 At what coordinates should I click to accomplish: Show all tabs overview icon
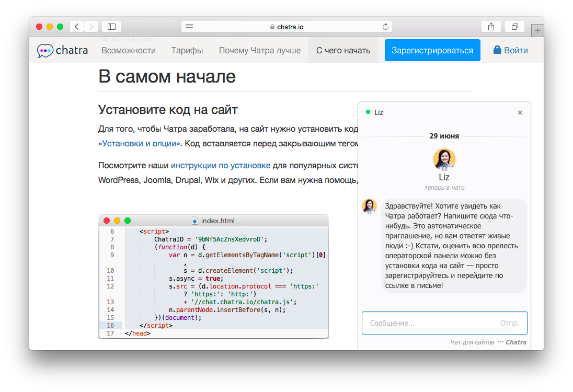pyautogui.click(x=515, y=27)
